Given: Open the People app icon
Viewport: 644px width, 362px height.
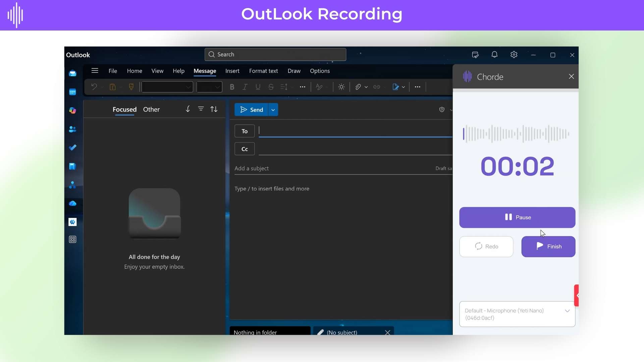Looking at the screenshot, I should tap(72, 129).
